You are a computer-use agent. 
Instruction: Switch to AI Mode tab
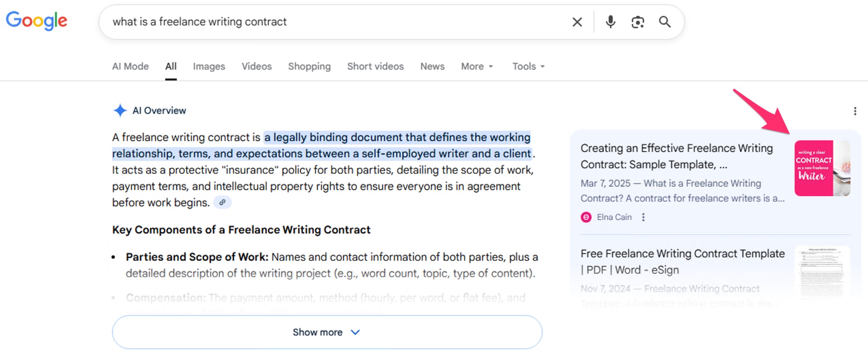coord(130,67)
